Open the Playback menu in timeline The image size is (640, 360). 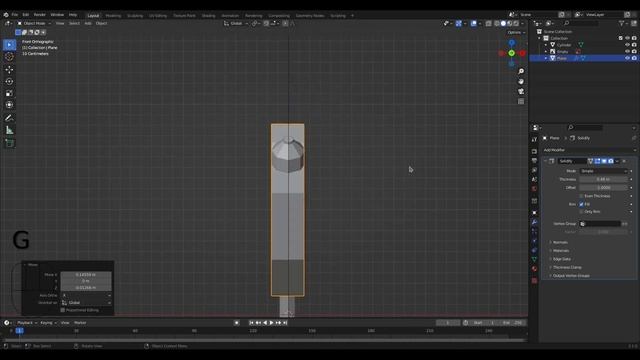click(x=27, y=323)
